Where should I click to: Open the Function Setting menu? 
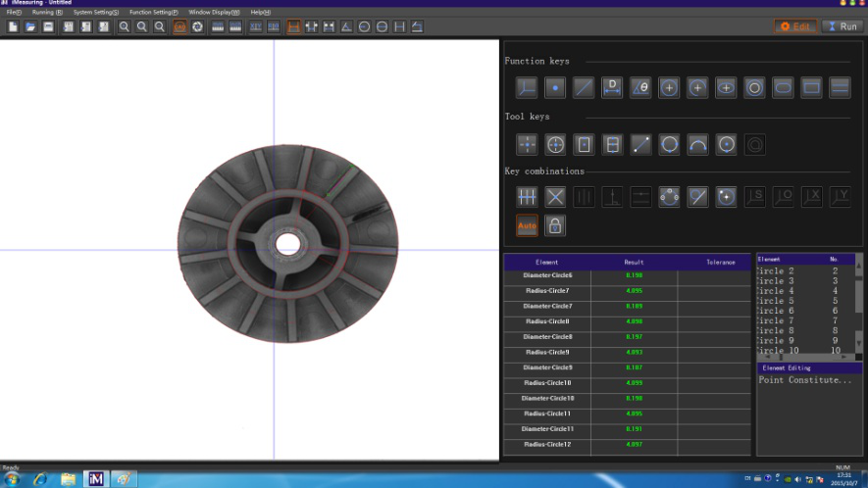pyautogui.click(x=154, y=12)
